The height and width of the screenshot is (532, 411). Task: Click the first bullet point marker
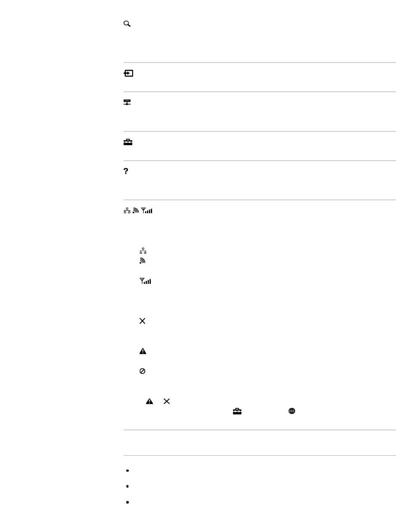[x=128, y=470]
